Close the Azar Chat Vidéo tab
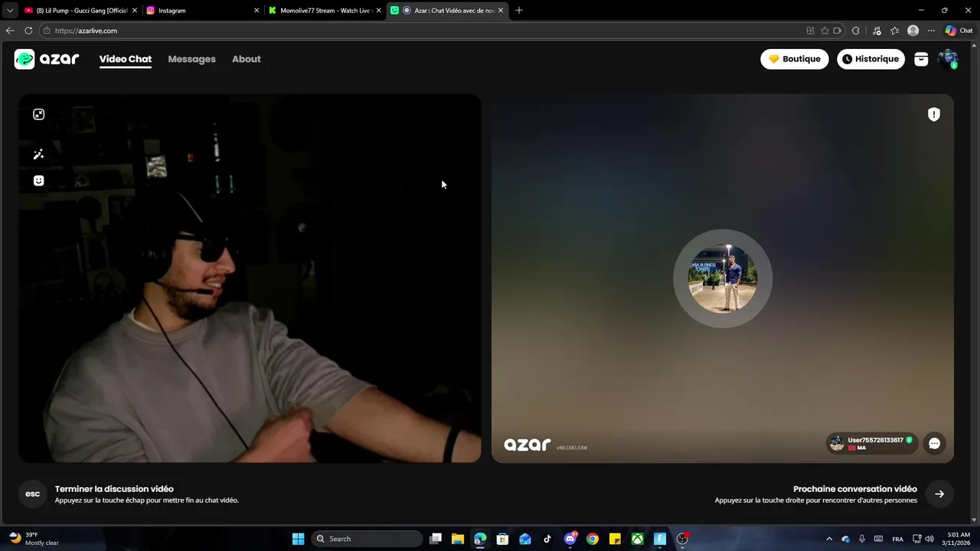Screen dimensions: 980x551 pos(501,11)
